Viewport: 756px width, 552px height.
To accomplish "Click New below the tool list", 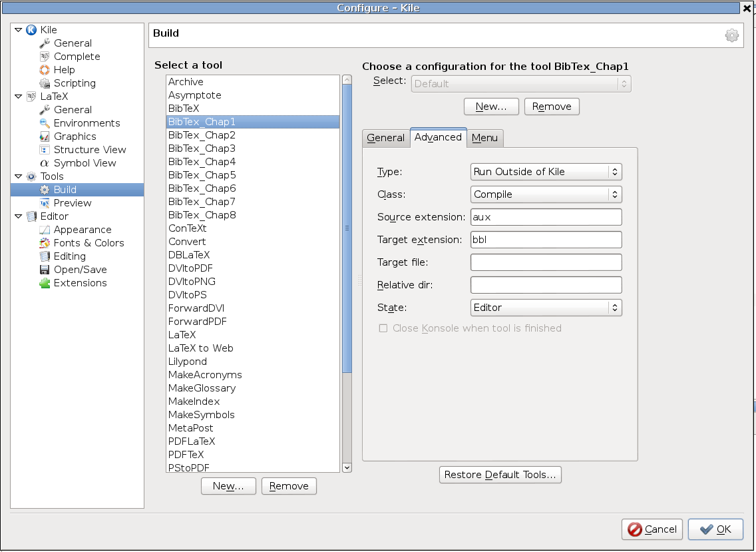I will pyautogui.click(x=228, y=486).
